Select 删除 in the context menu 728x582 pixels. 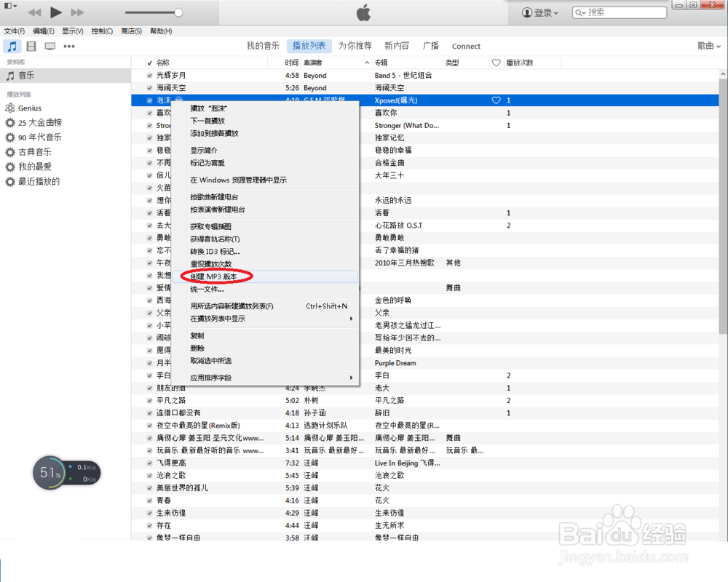tap(265, 348)
